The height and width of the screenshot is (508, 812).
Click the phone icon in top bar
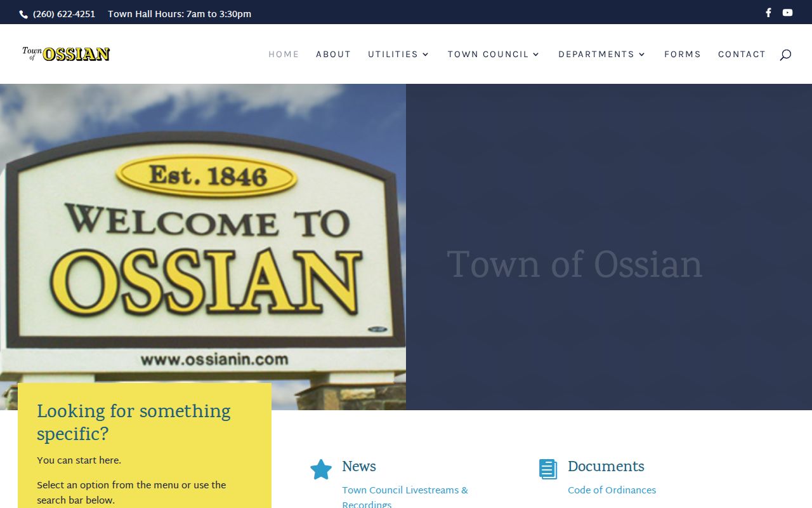[x=23, y=14]
